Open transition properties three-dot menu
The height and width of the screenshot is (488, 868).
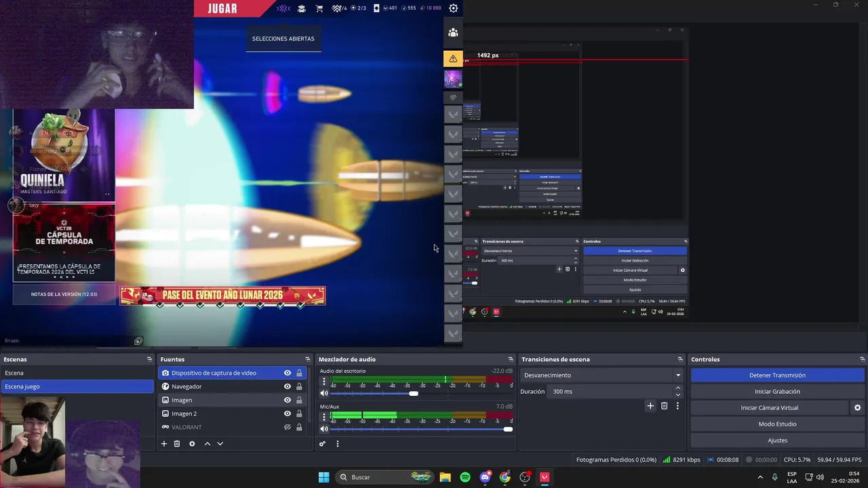[x=677, y=406]
